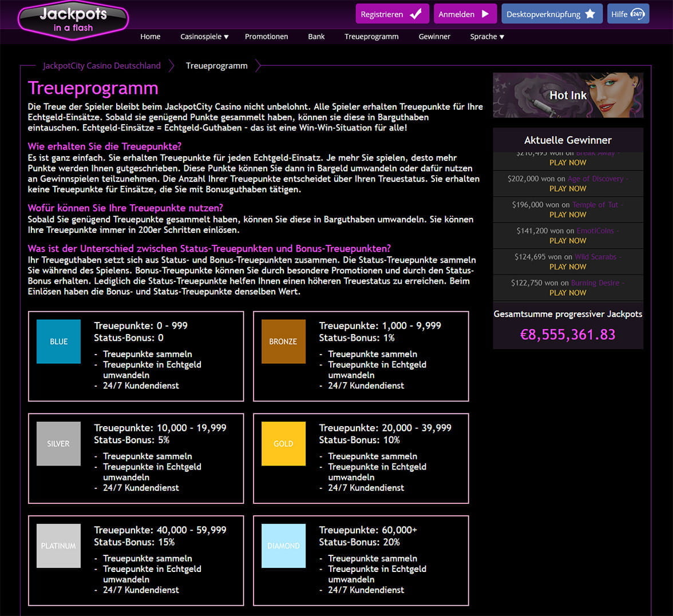Click the Registrieren button
This screenshot has height=616, width=673.
392,14
